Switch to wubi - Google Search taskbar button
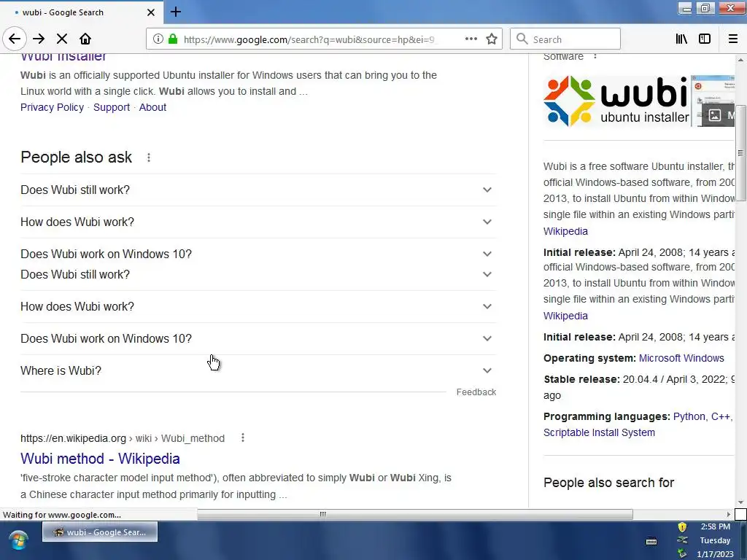Image resolution: width=747 pixels, height=560 pixels. coord(100,532)
